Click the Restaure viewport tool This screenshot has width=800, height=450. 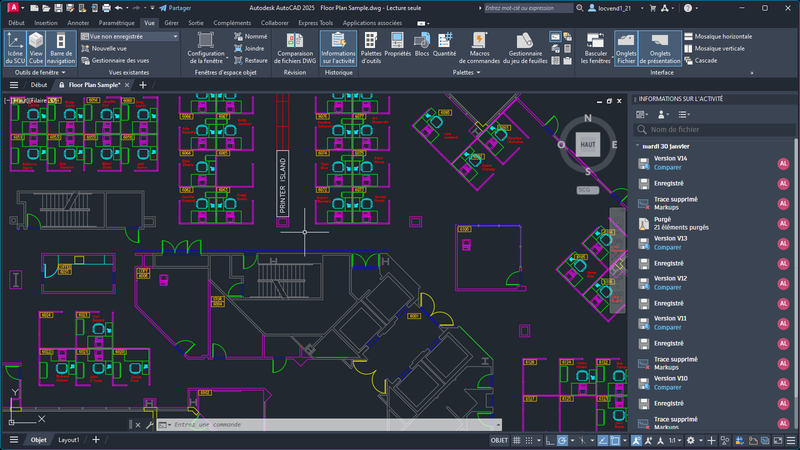click(251, 60)
